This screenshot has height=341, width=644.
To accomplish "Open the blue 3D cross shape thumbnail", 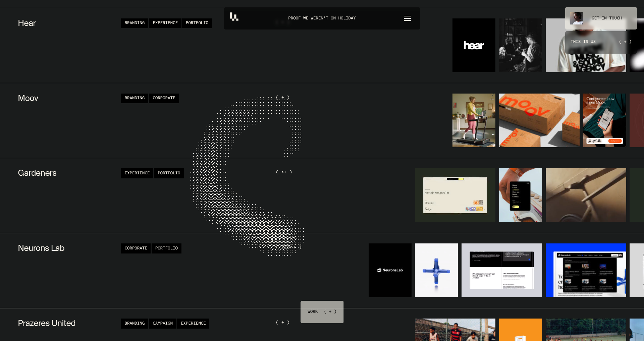I will 436,270.
